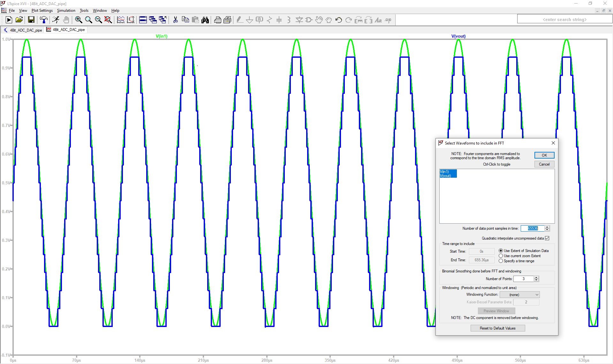Toggle Quadratic interpolate uncompressed data checkbox
Image resolution: width=613 pixels, height=364 pixels.
pyautogui.click(x=547, y=238)
